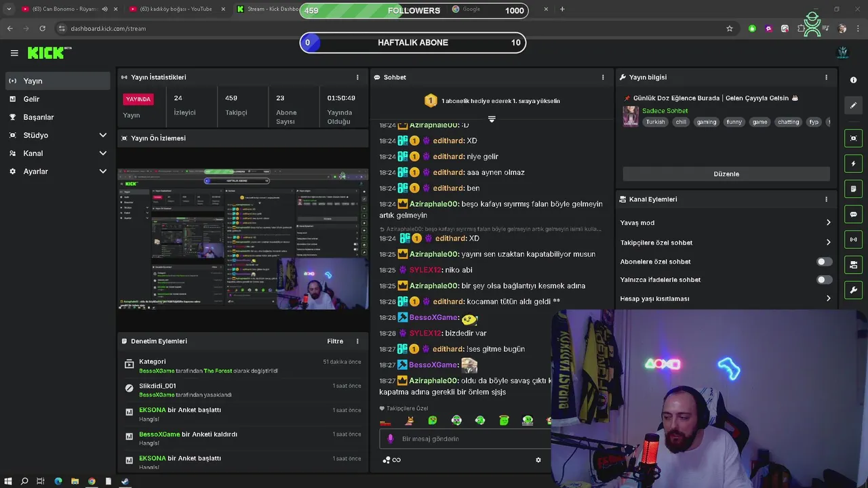
Task: Click the Kick logo
Action: pos(50,53)
